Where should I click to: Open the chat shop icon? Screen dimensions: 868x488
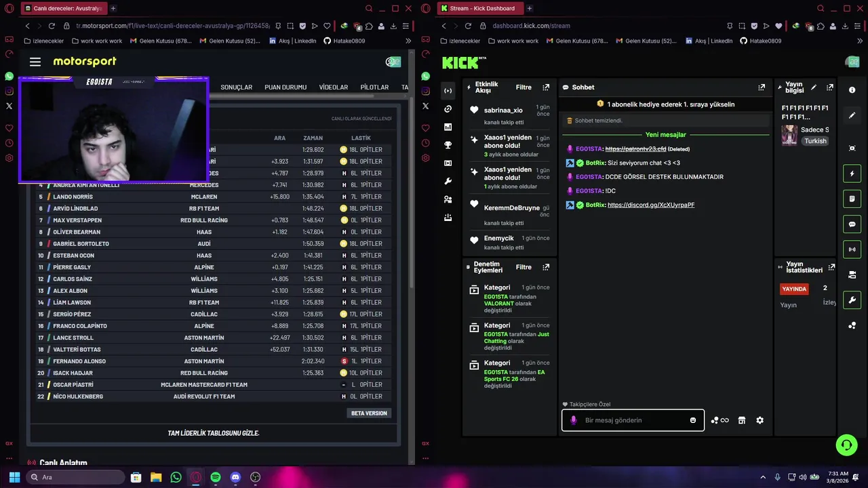tap(742, 420)
